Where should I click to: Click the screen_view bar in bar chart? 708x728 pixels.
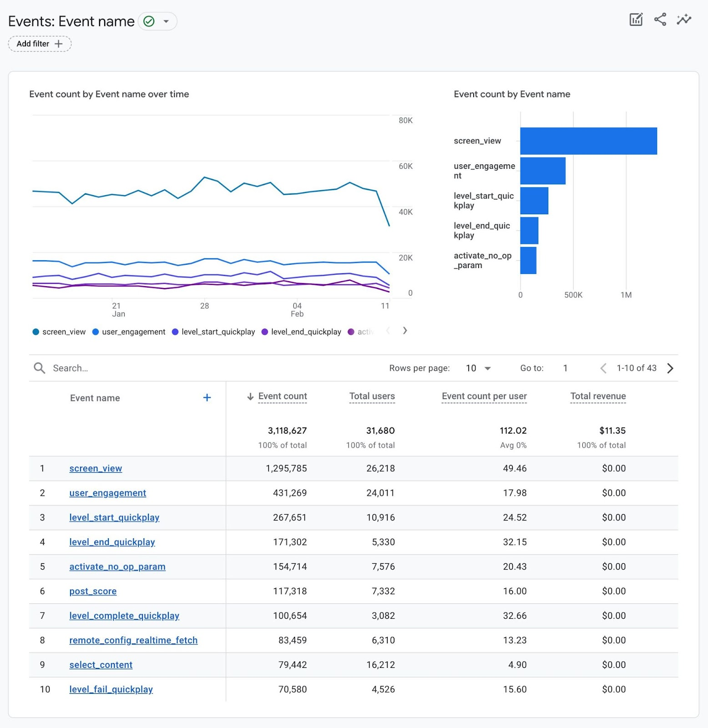(x=588, y=141)
